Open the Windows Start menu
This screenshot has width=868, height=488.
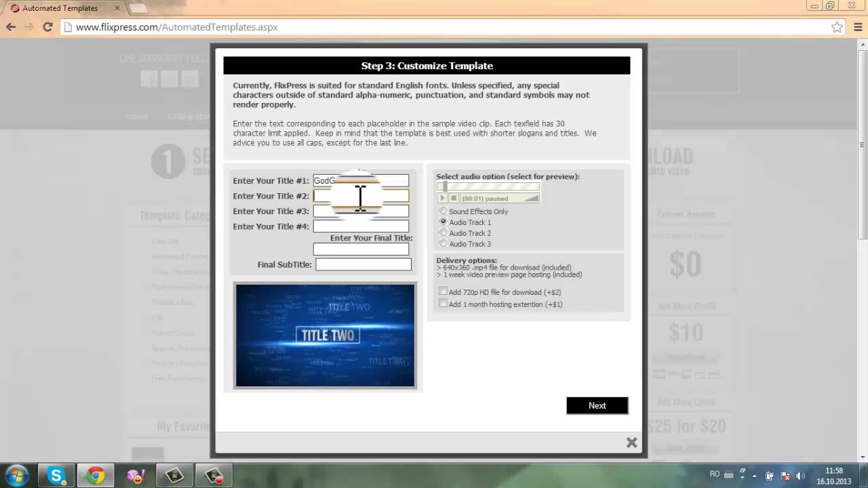[16, 475]
